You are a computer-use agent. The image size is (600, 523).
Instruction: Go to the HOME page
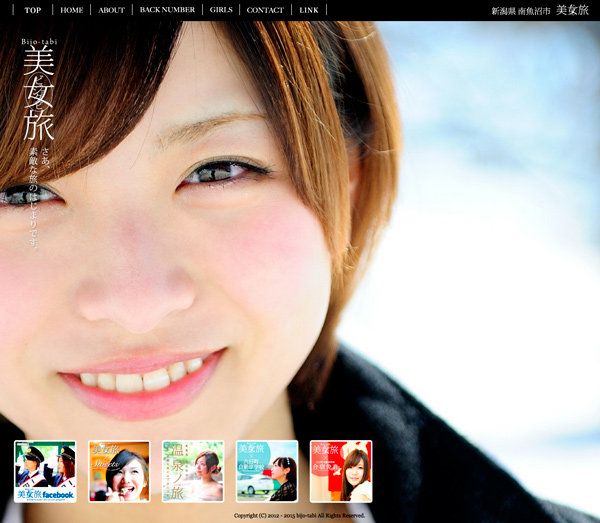click(x=72, y=10)
